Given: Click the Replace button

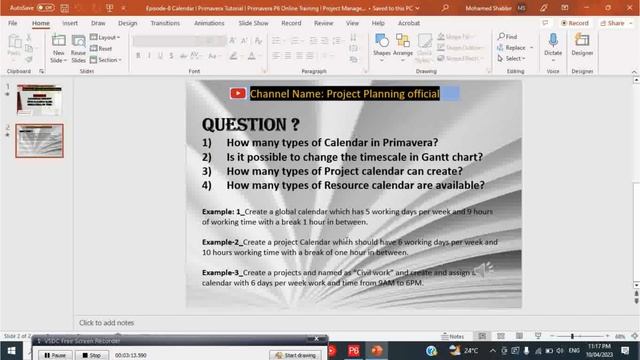Looking at the screenshot, I should [x=511, y=48].
